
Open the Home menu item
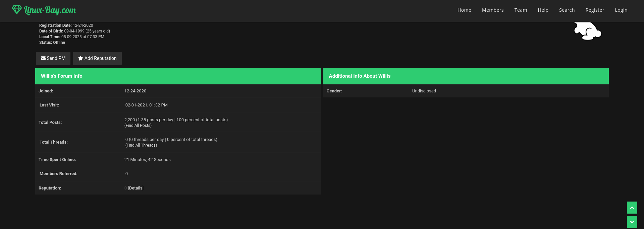pyautogui.click(x=464, y=10)
